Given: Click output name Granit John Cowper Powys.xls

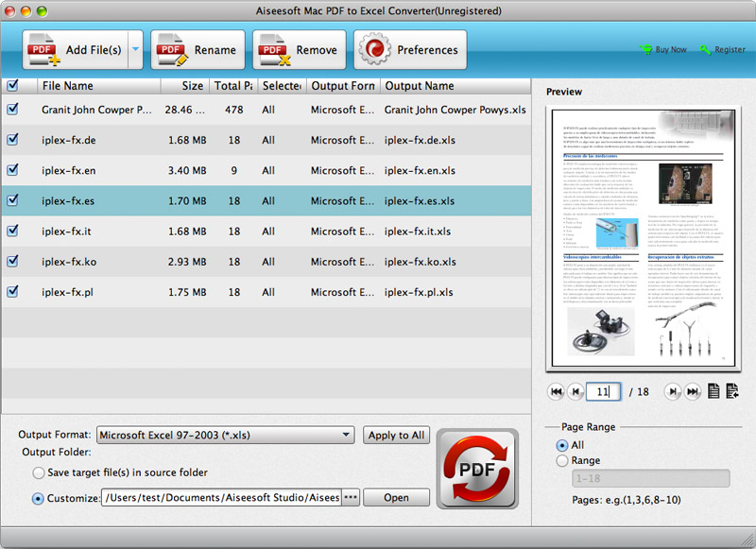Looking at the screenshot, I should pyautogui.click(x=455, y=110).
